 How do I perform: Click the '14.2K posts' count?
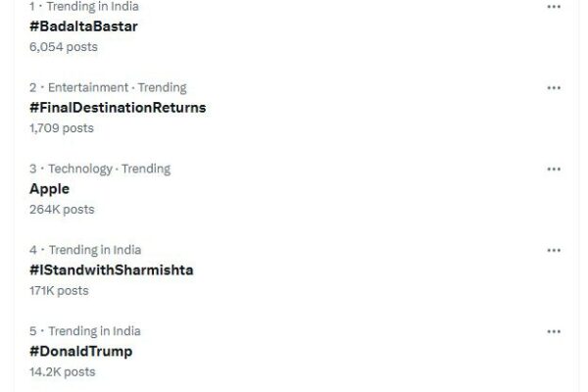pos(63,372)
